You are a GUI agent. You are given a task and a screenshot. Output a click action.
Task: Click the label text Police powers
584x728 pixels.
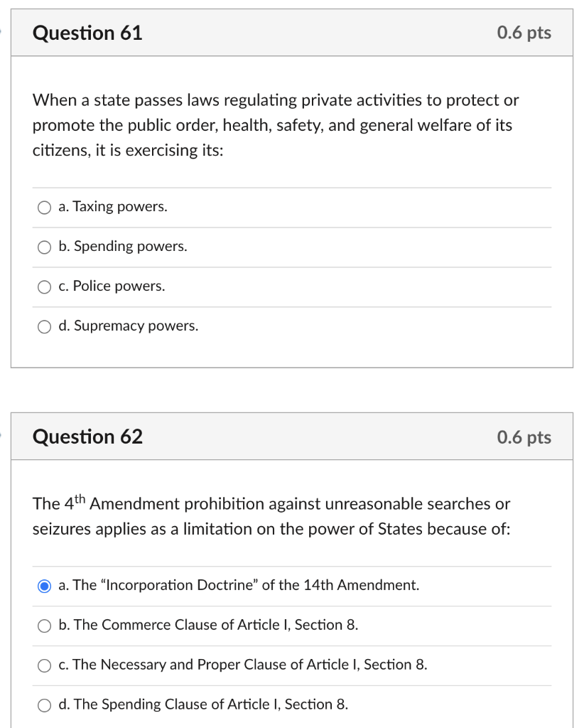112,287
